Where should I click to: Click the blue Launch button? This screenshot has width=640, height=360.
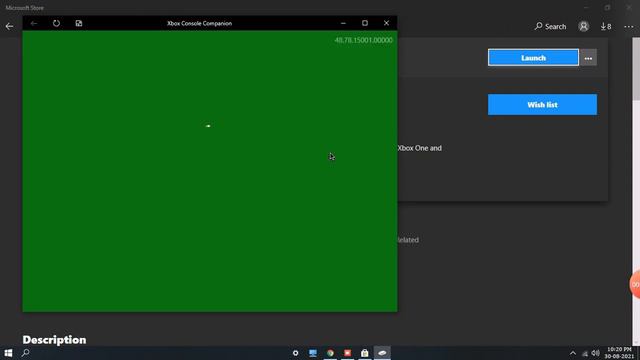pos(533,58)
